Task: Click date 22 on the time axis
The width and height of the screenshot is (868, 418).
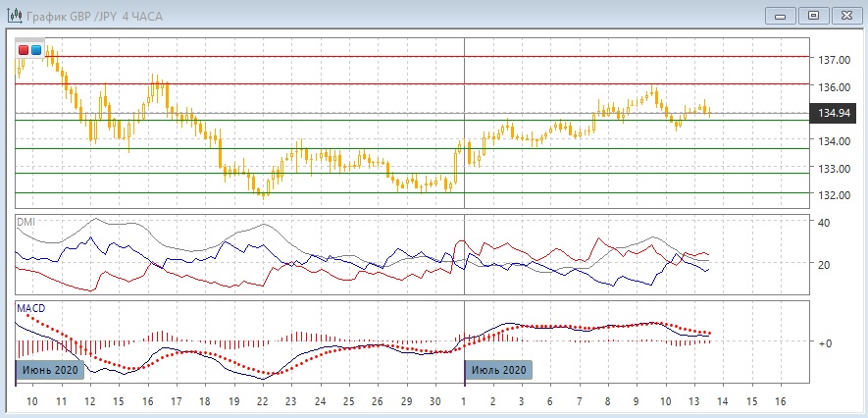Action: [262, 402]
